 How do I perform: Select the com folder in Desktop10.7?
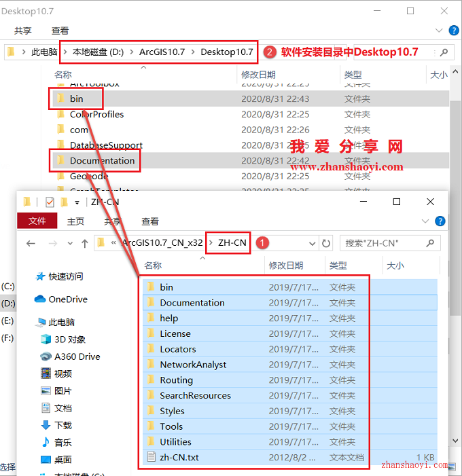click(x=249, y=130)
